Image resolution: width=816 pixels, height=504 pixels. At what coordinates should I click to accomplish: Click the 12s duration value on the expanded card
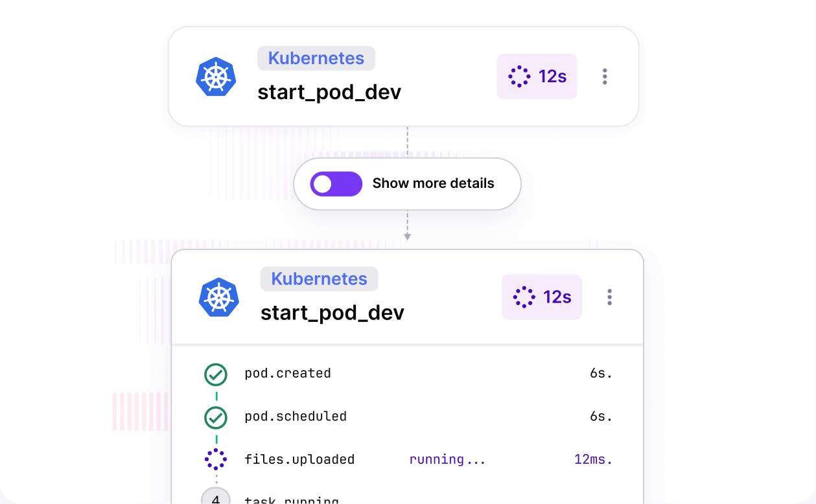click(557, 297)
